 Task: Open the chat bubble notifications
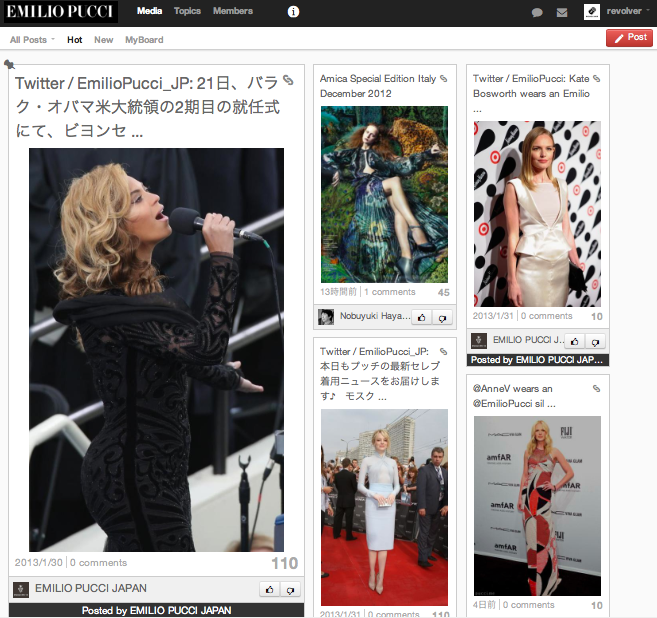tap(537, 13)
